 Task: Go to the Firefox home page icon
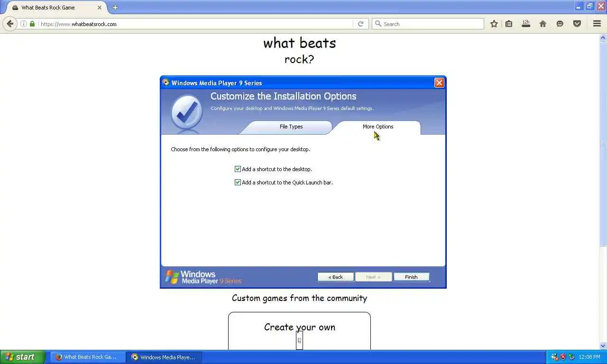pos(543,24)
